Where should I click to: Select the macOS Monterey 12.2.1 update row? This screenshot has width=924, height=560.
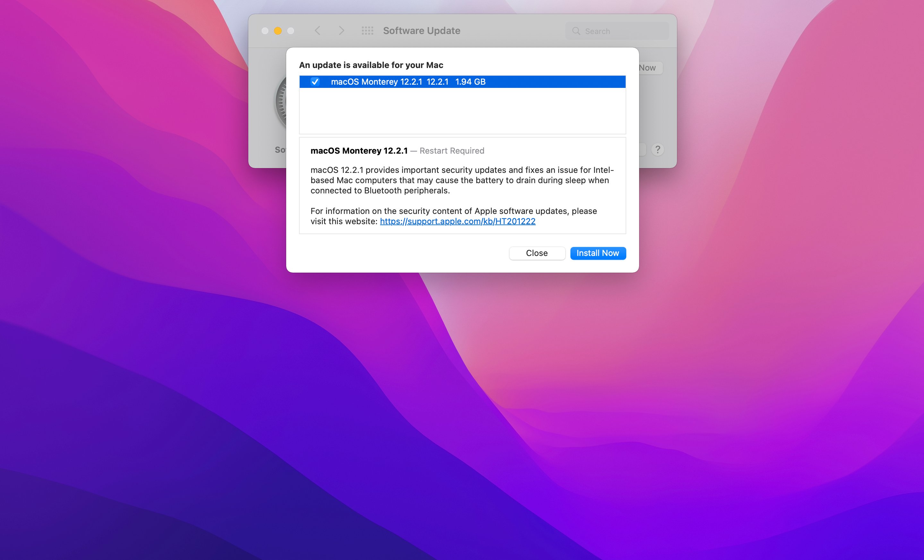click(x=462, y=82)
